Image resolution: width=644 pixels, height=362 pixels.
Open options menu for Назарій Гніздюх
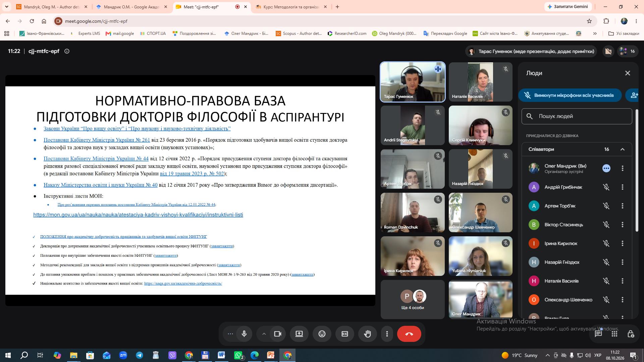[623, 262]
